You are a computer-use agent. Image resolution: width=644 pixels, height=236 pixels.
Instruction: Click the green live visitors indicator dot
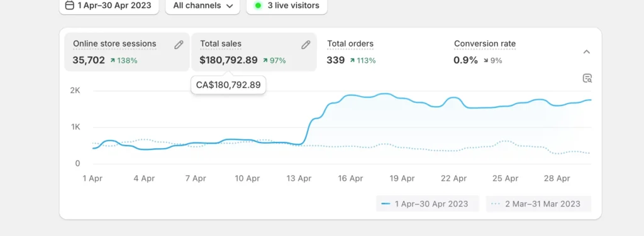258,6
